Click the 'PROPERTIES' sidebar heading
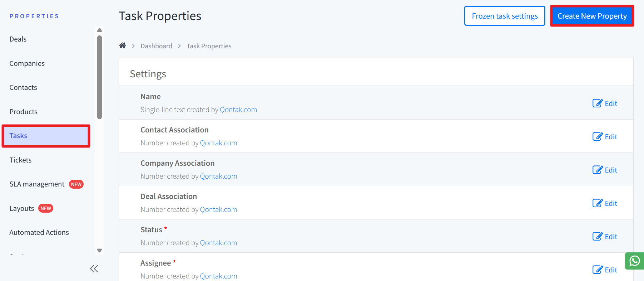The width and height of the screenshot is (644, 281). click(x=34, y=16)
